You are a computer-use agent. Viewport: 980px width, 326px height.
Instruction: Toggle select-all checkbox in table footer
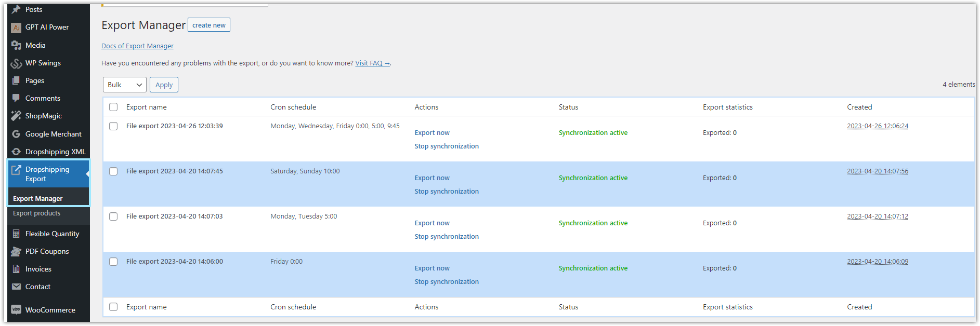click(113, 307)
